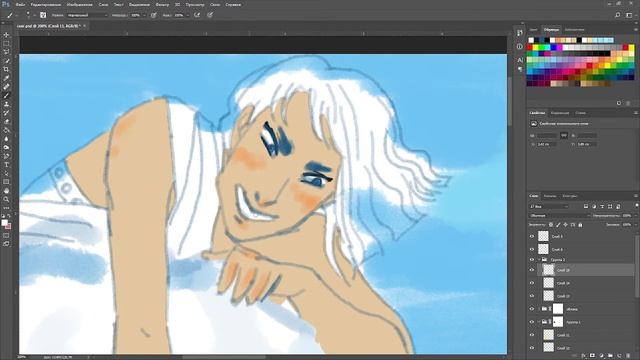Viewport: 640px width, 360px height.
Task: Open the History collapsed panel icon
Action: click(519, 33)
